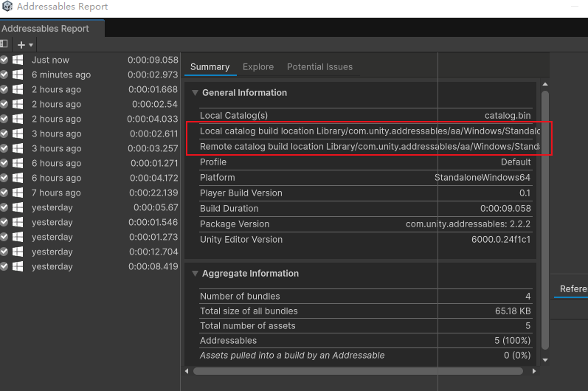
Task: Switch to the Summary tab
Action: tap(210, 66)
